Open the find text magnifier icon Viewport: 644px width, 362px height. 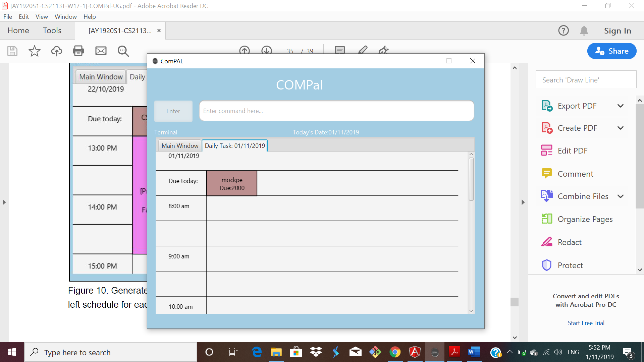tap(123, 51)
